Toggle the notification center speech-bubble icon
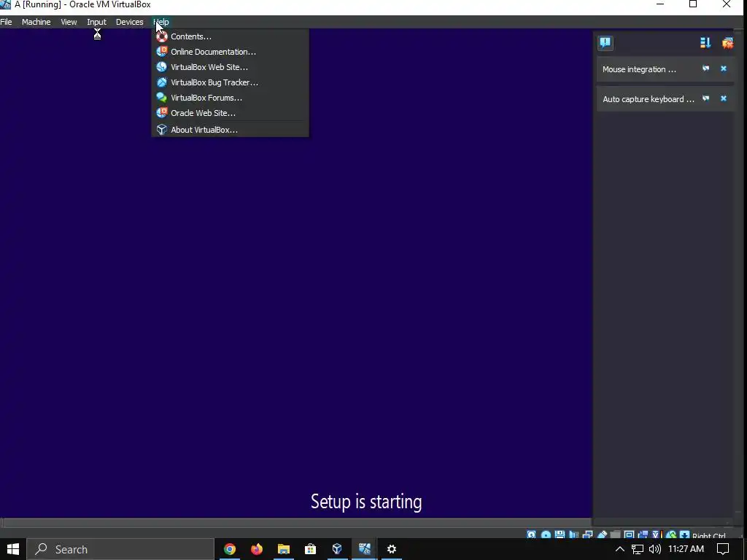 605,43
